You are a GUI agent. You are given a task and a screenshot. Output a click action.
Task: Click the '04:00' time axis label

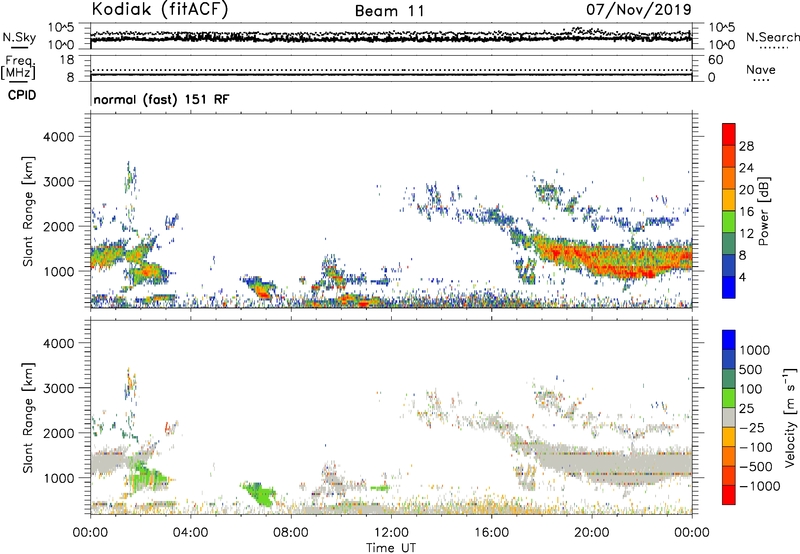point(190,533)
